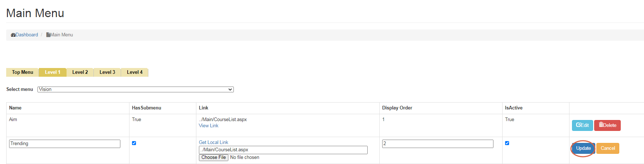Click the Dashboard gauge icon in breadcrumb
Screen dimensions: 644x164
click(13, 35)
